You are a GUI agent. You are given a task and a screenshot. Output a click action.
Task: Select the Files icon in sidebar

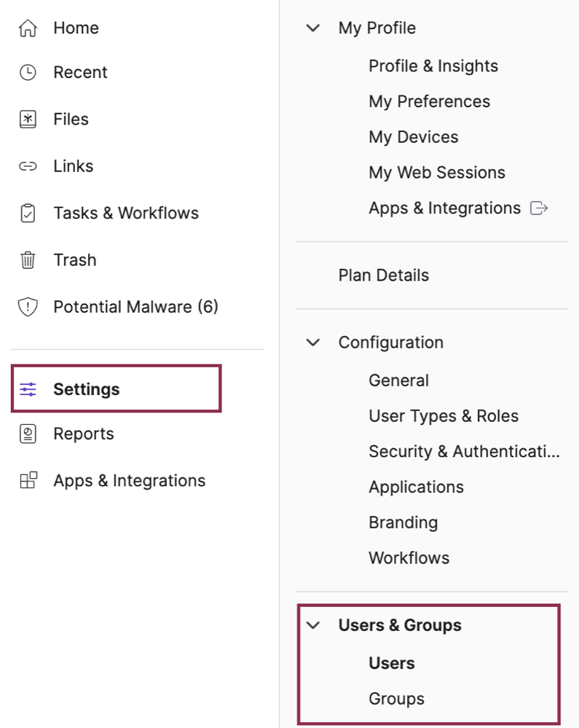click(x=28, y=120)
